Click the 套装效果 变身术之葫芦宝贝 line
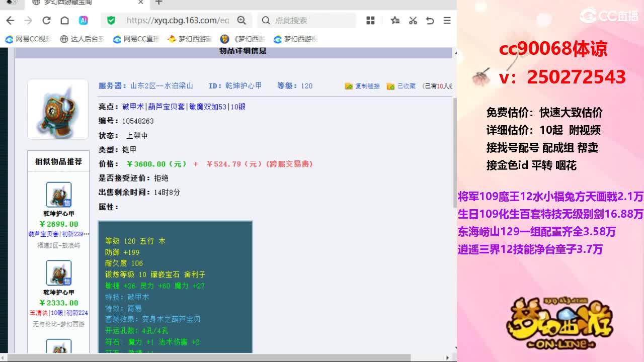This screenshot has width=644, height=362. [x=153, y=319]
